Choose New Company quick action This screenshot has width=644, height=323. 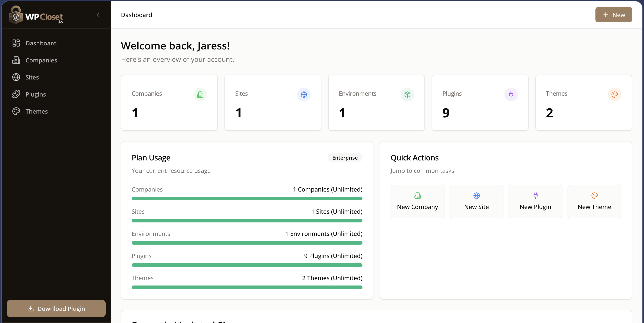point(417,201)
